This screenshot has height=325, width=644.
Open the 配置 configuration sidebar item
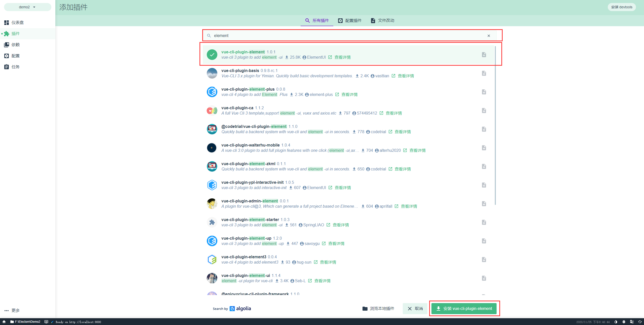(x=27, y=56)
